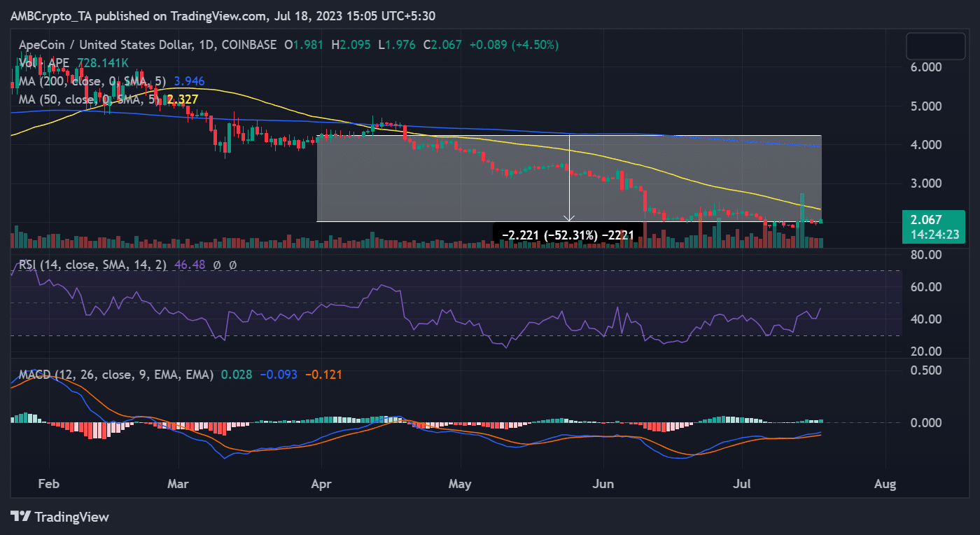Click the 3.000 price axis label
980x535 pixels.
[x=925, y=183]
